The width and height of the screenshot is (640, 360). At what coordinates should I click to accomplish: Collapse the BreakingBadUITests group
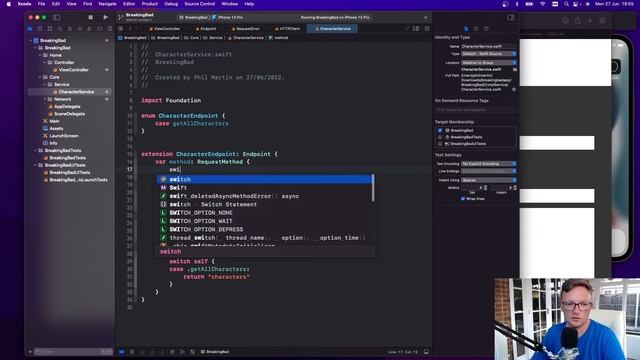coord(35,165)
